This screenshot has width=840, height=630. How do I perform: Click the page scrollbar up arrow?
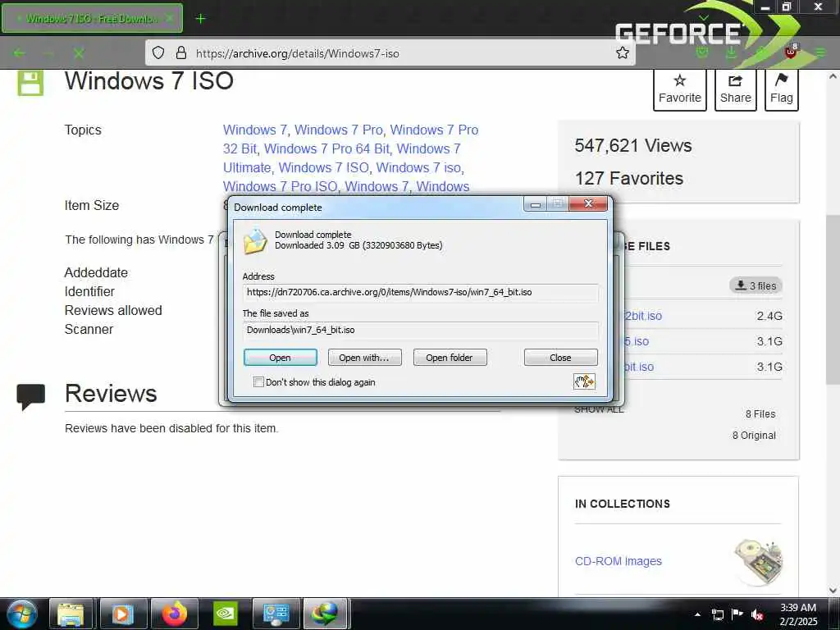[x=833, y=76]
